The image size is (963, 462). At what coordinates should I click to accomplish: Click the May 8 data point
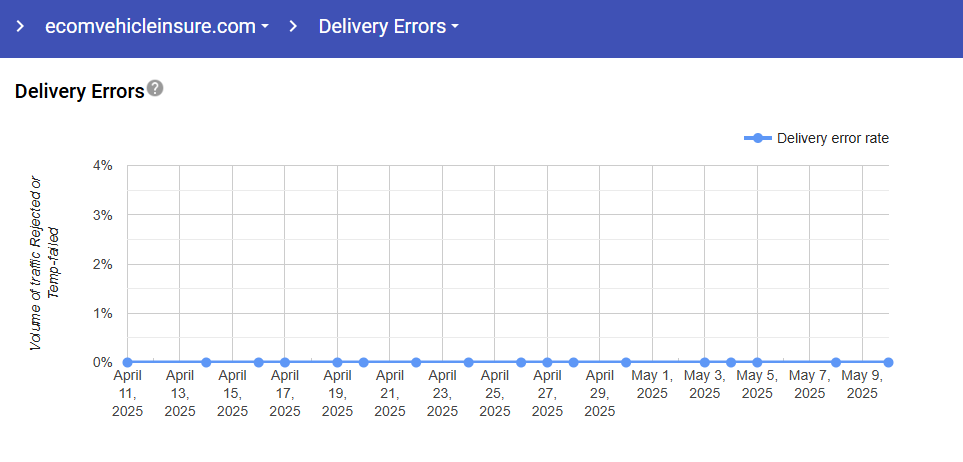click(x=836, y=362)
